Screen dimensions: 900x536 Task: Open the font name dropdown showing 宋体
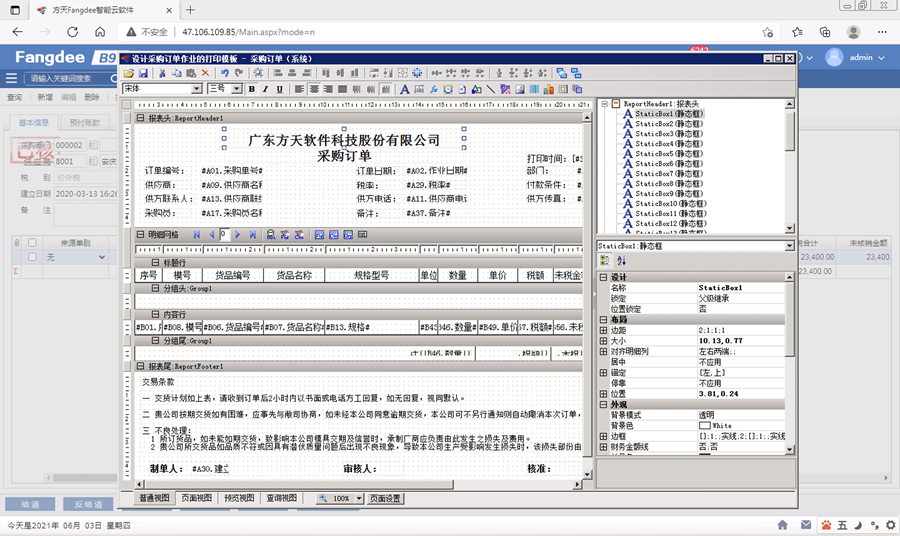[x=197, y=89]
